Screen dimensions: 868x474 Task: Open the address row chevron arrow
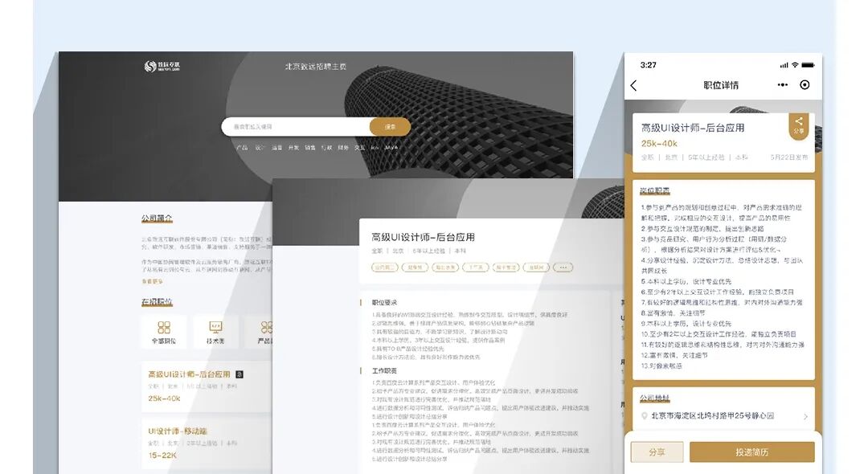[805, 416]
